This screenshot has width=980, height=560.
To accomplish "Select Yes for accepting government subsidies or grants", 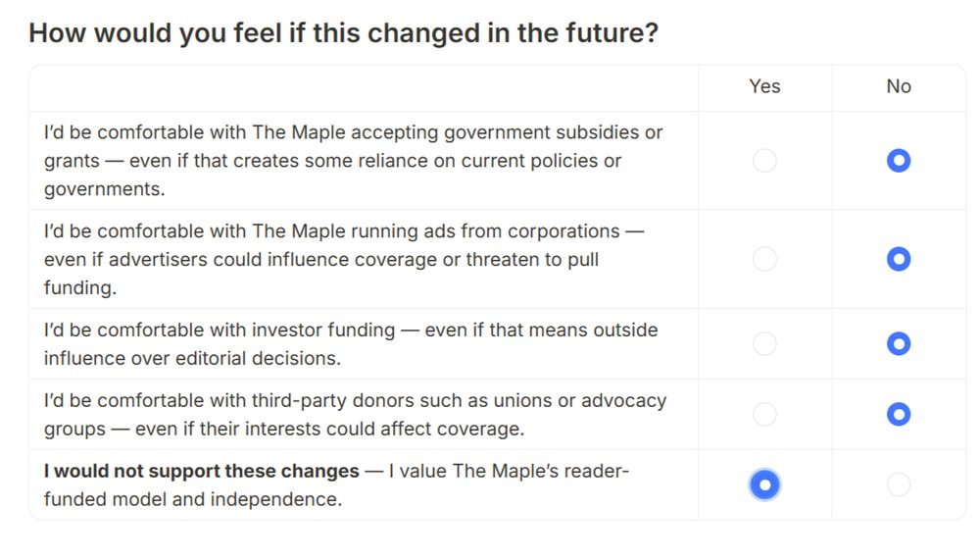I will click(x=764, y=160).
